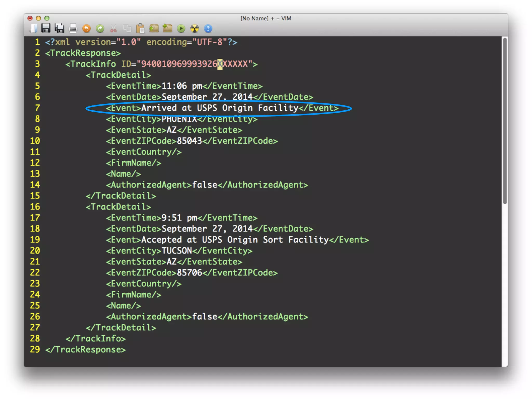Click the green Run Script play icon
Screen dimensions: 532x399
[x=181, y=28]
